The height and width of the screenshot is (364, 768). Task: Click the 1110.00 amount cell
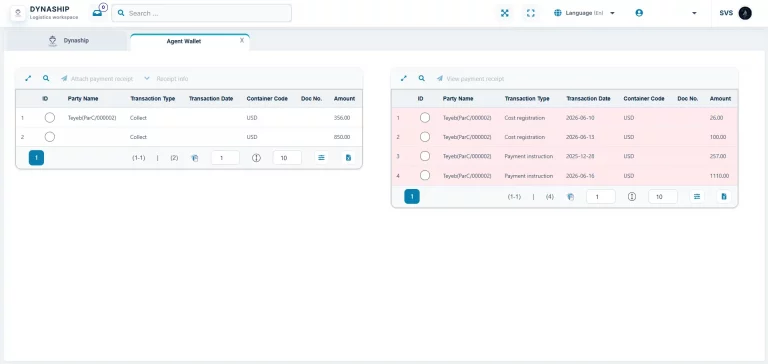[x=719, y=176]
